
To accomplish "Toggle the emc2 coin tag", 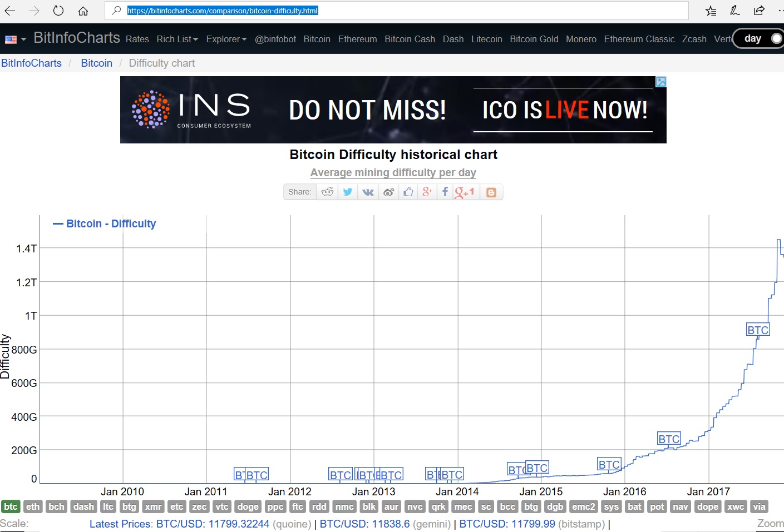I will (584, 506).
